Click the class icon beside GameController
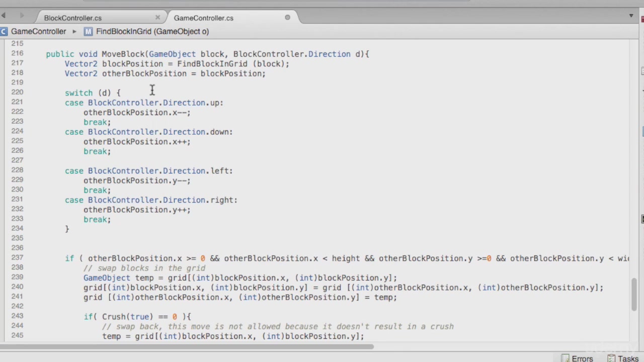This screenshot has height=362, width=644. pyautogui.click(x=4, y=31)
